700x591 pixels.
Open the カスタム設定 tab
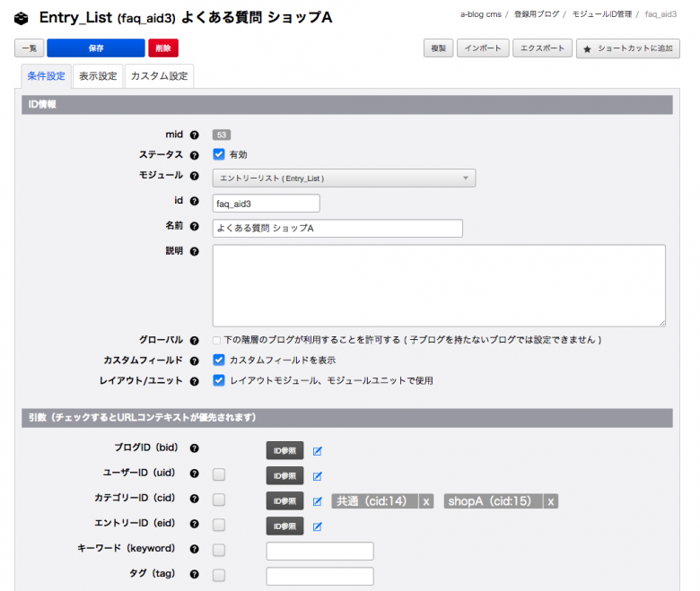click(x=159, y=76)
